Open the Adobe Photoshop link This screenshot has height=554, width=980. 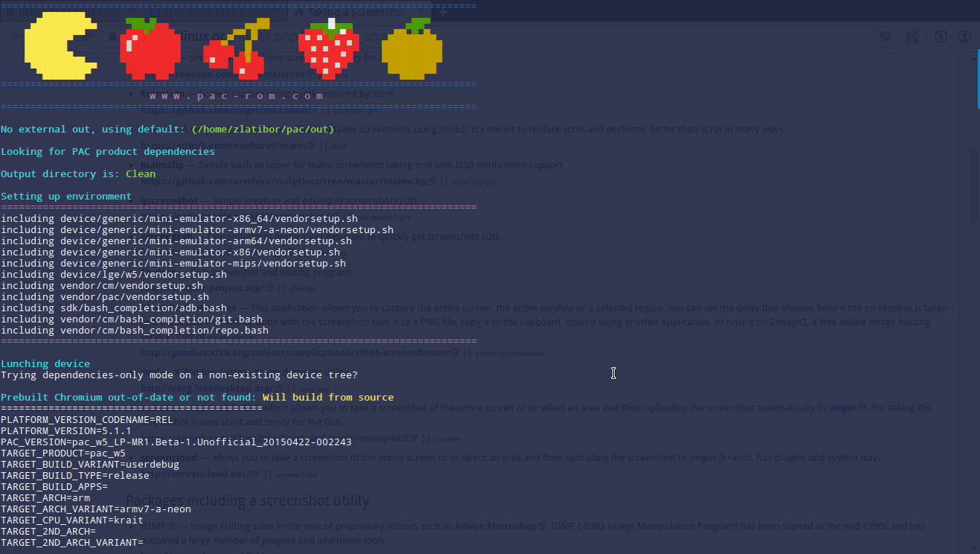[496, 526]
